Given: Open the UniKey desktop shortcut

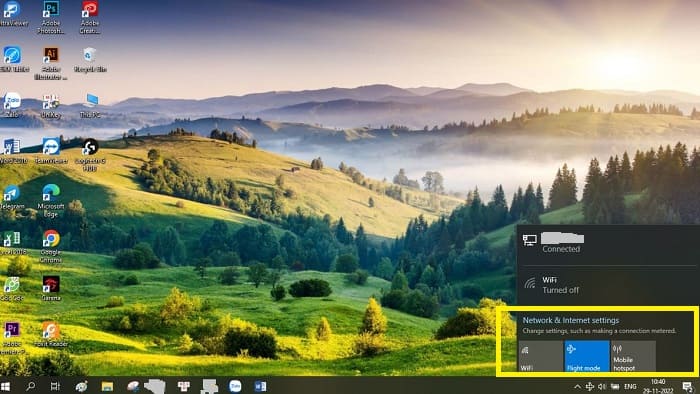Looking at the screenshot, I should pyautogui.click(x=51, y=105).
